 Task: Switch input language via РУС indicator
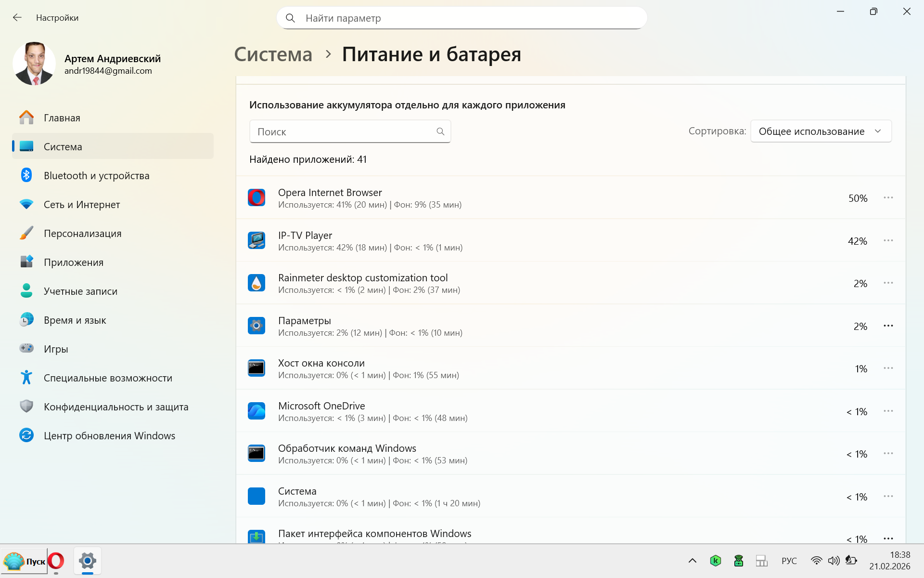tap(789, 561)
